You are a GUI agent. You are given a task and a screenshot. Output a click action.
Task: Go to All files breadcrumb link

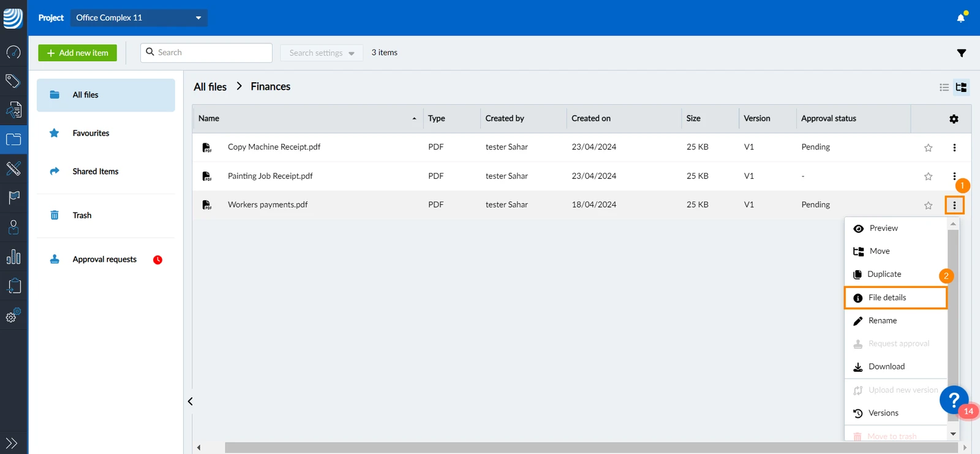pyautogui.click(x=210, y=87)
